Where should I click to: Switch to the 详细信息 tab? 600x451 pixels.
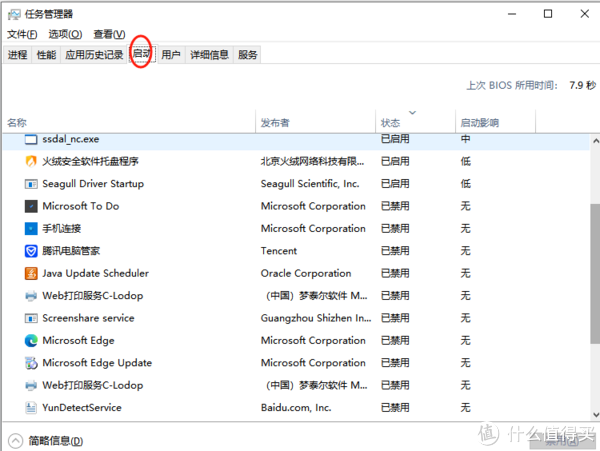pos(209,55)
